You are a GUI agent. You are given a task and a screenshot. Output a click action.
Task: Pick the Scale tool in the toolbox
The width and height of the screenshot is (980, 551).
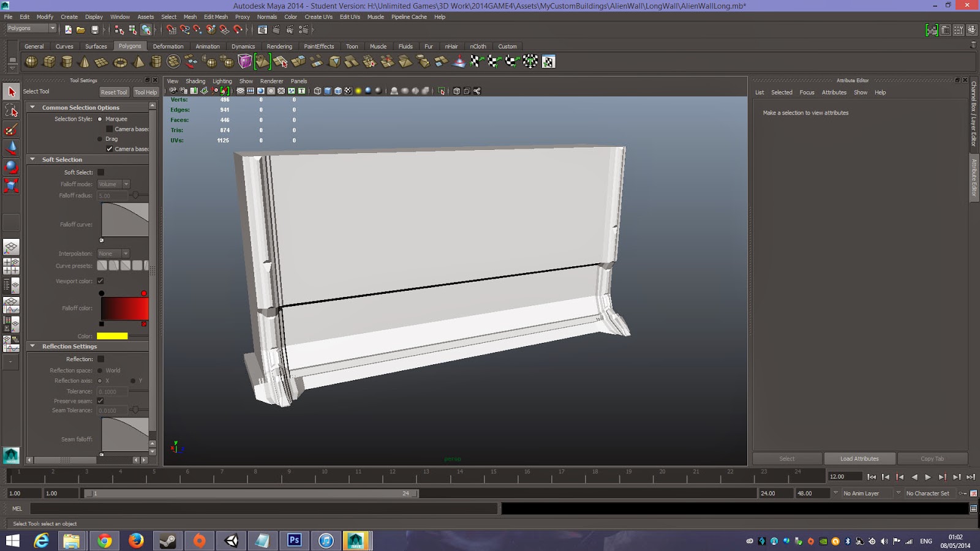point(11,186)
